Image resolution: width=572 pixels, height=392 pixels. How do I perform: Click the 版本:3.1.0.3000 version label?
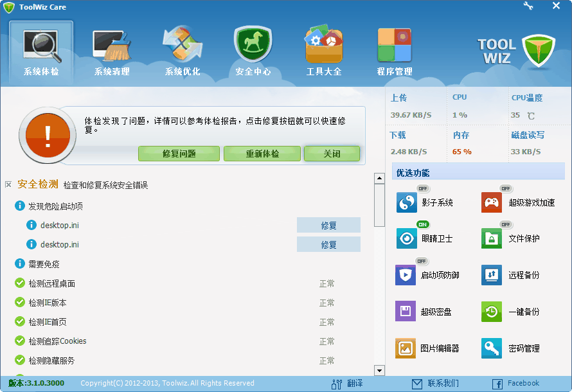coord(36,383)
